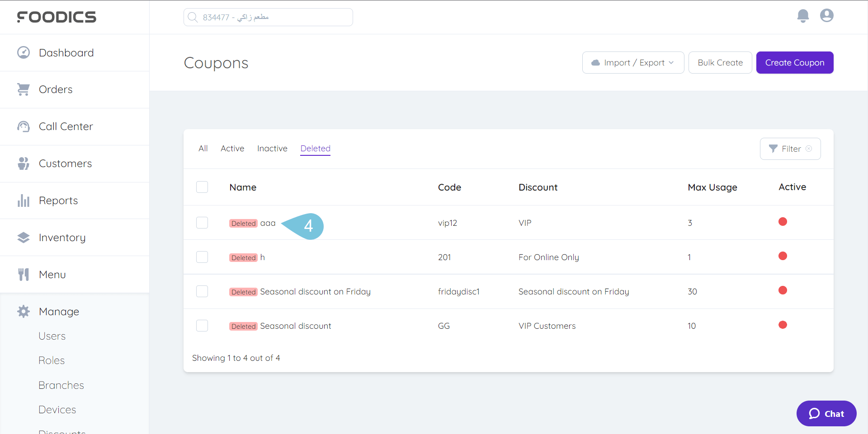The width and height of the screenshot is (868, 434).
Task: Check the Seasonal discount GG row checkbox
Action: coord(202,326)
